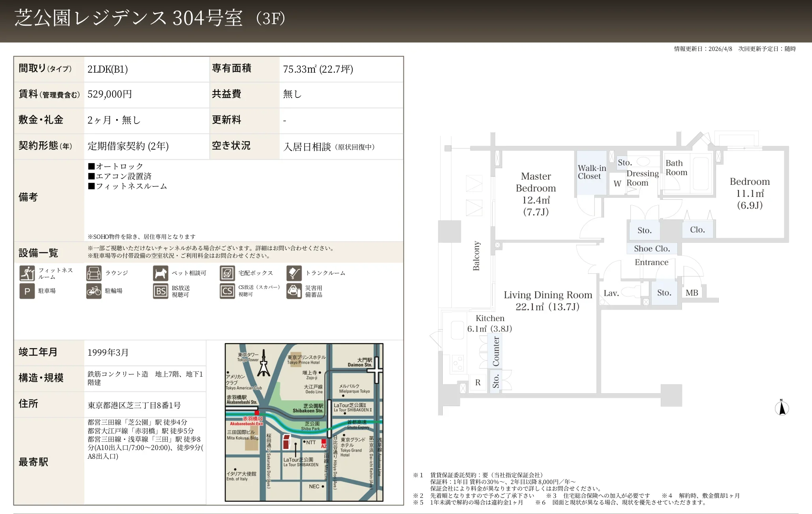Click Counter label in the kitchen

[496, 351]
